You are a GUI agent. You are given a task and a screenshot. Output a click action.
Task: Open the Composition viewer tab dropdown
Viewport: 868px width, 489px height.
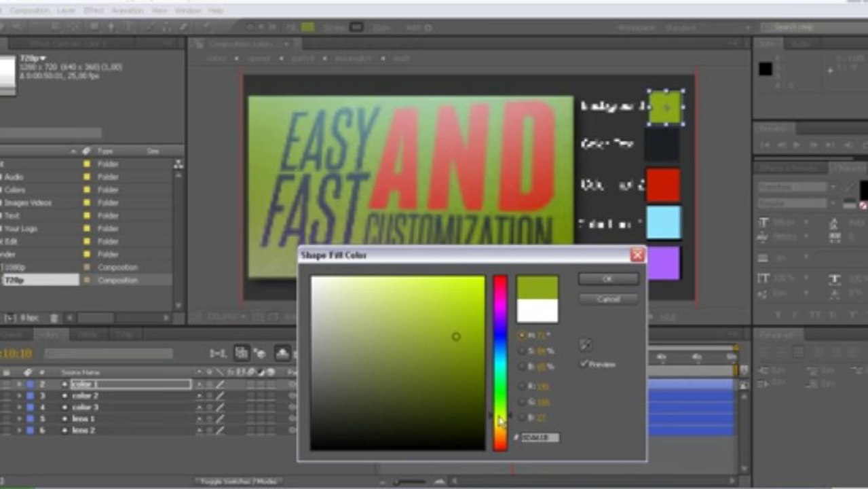click(x=286, y=44)
